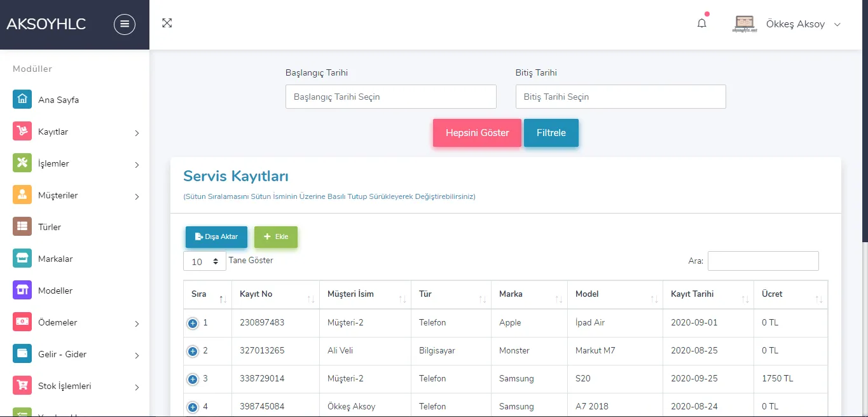The image size is (868, 417).
Task: Click the Ali Veli customer cell
Action: 365,350
